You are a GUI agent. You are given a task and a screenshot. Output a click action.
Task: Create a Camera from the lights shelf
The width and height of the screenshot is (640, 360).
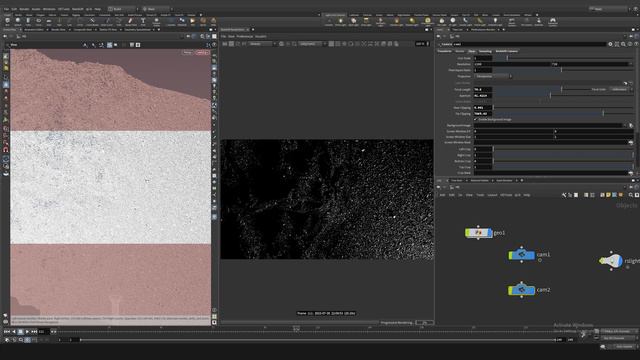click(x=329, y=22)
